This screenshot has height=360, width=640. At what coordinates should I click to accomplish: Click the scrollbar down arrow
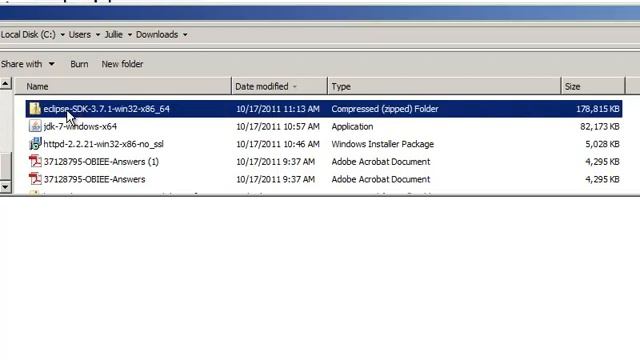(x=5, y=187)
